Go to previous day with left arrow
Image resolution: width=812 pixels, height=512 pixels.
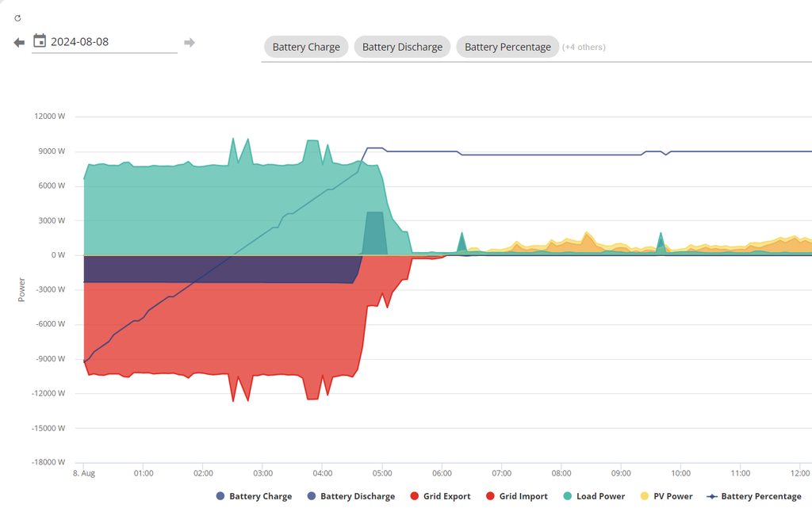pos(20,42)
